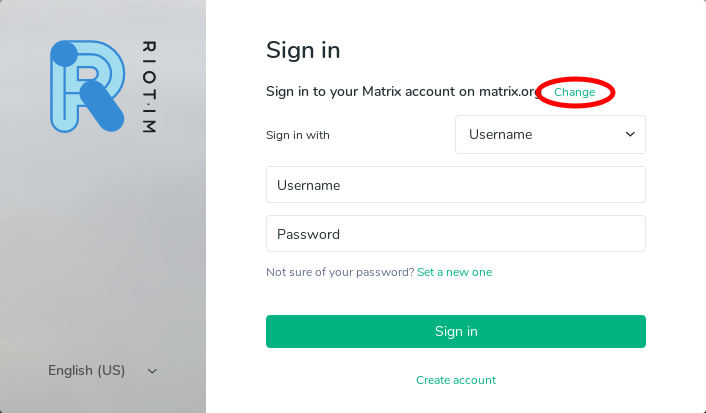This screenshot has width=706, height=413.
Task: Open the 'Sign in with' Username dropdown
Action: point(550,134)
